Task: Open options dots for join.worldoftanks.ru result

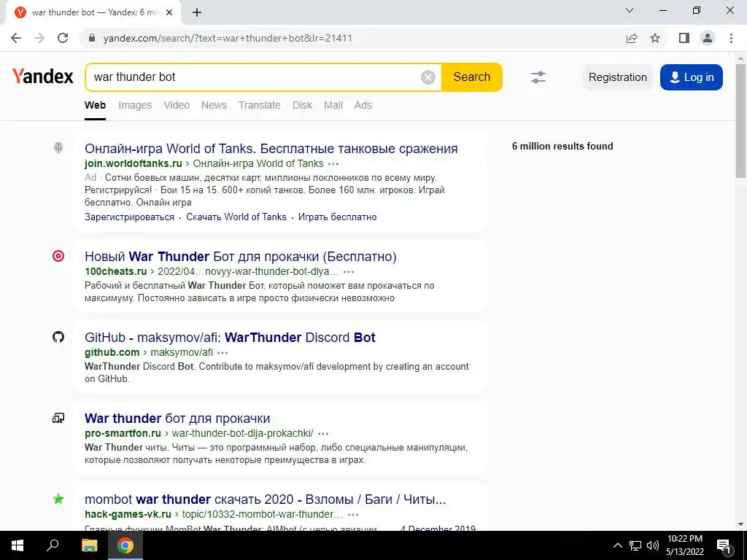Action: pos(333,164)
